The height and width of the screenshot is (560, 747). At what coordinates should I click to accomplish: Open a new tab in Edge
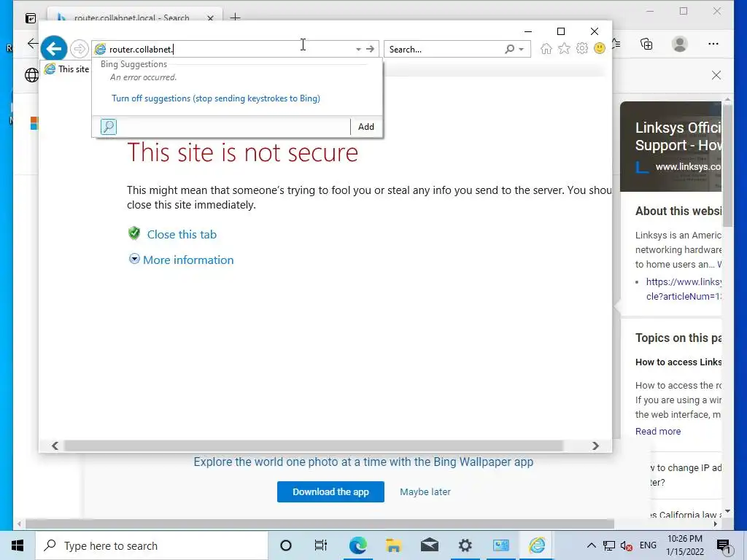tap(236, 17)
